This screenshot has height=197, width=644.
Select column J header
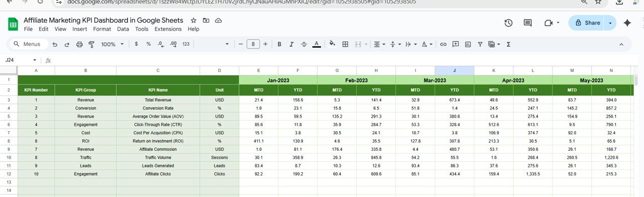pos(454,70)
